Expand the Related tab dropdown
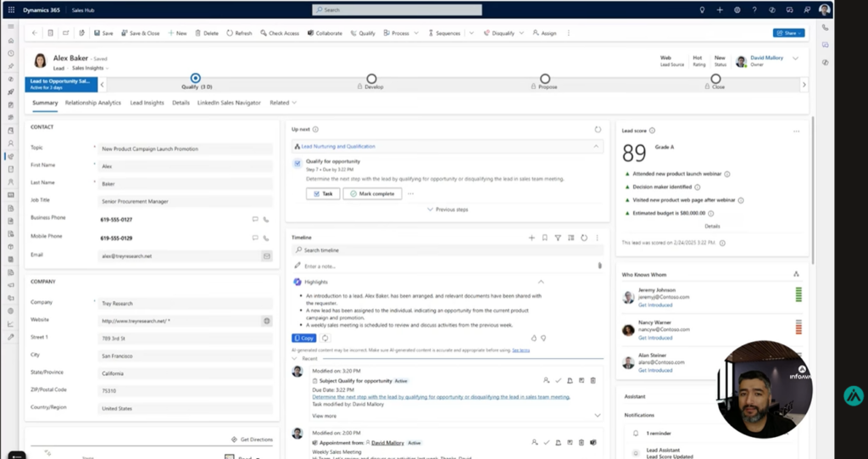Viewport: 868px width, 459px height. 283,103
